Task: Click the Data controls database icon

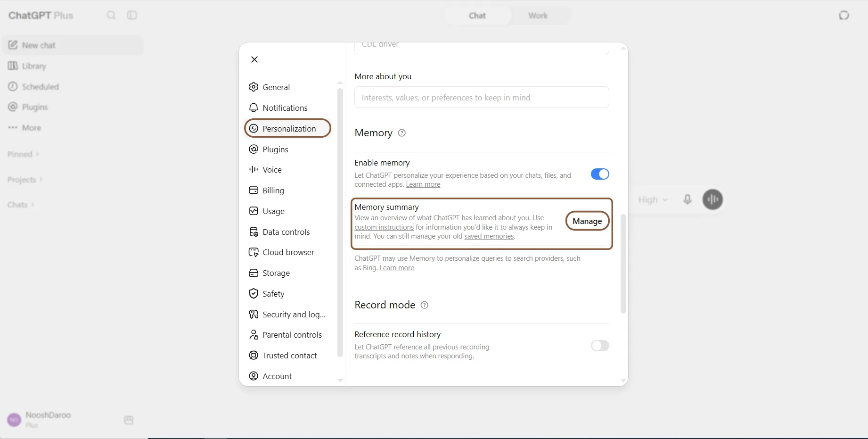Action: pos(254,232)
